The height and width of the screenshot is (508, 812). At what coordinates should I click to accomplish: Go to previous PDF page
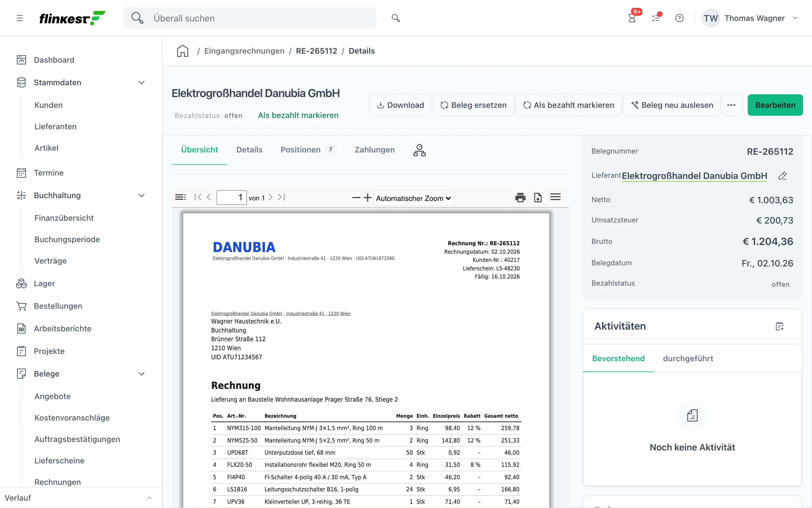coord(209,197)
